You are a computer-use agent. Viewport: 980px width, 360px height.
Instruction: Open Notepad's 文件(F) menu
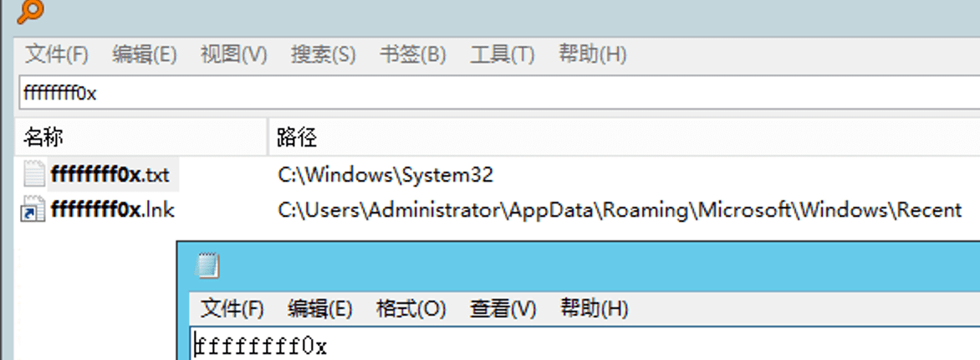coord(233,308)
